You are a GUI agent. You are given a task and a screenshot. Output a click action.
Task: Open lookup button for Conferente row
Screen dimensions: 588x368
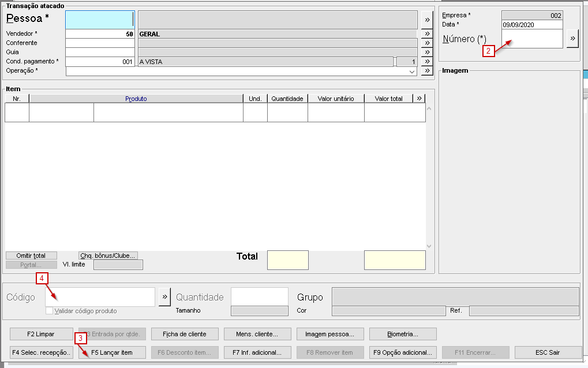[427, 43]
